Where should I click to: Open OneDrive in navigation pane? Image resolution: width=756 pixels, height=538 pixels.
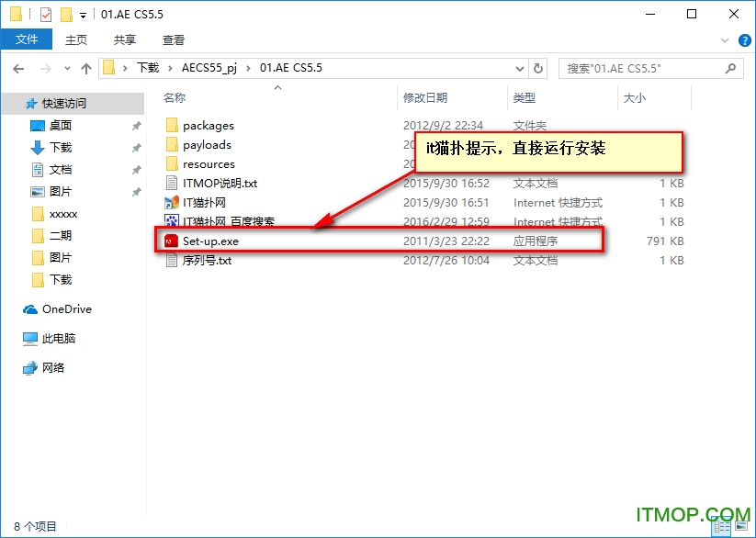click(66, 309)
